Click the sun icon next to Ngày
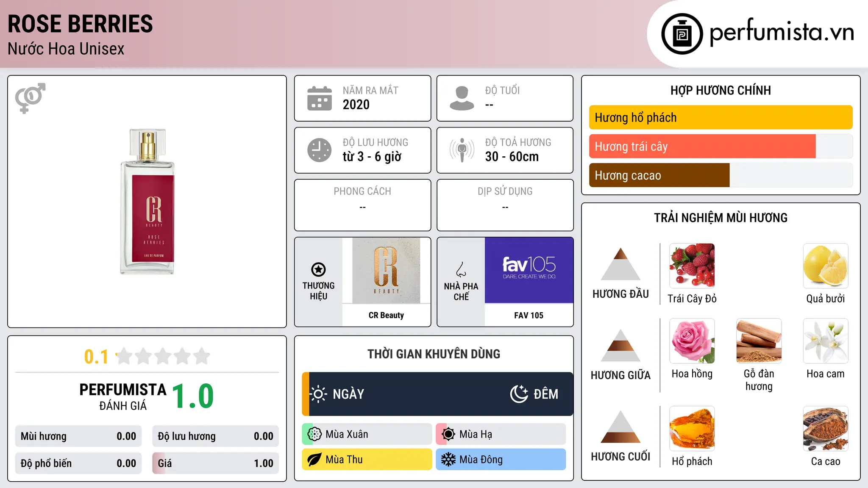868x488 pixels. 318,394
